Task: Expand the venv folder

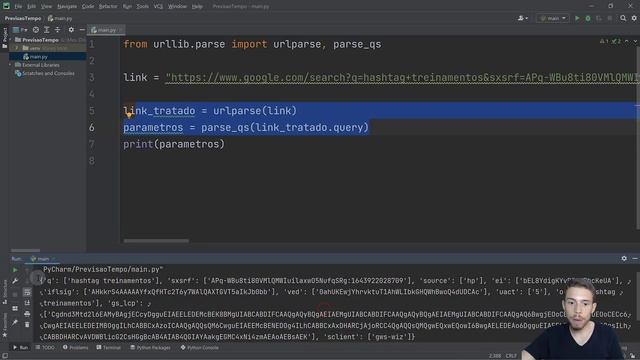Action: tap(17, 48)
